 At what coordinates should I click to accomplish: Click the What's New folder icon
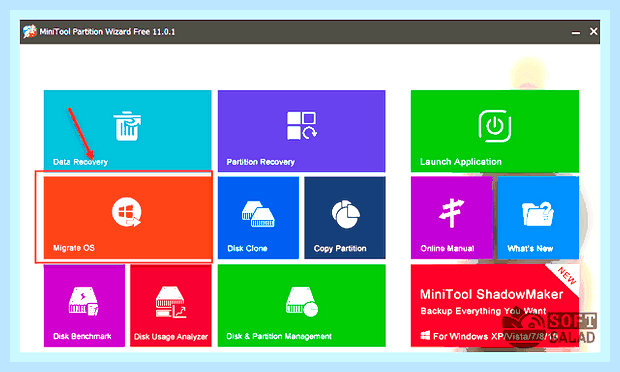[x=538, y=213]
